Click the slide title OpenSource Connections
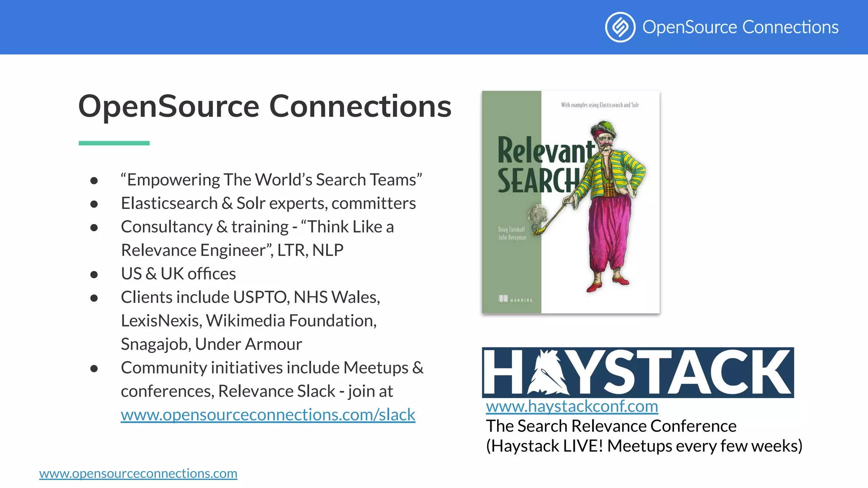 pyautogui.click(x=265, y=106)
